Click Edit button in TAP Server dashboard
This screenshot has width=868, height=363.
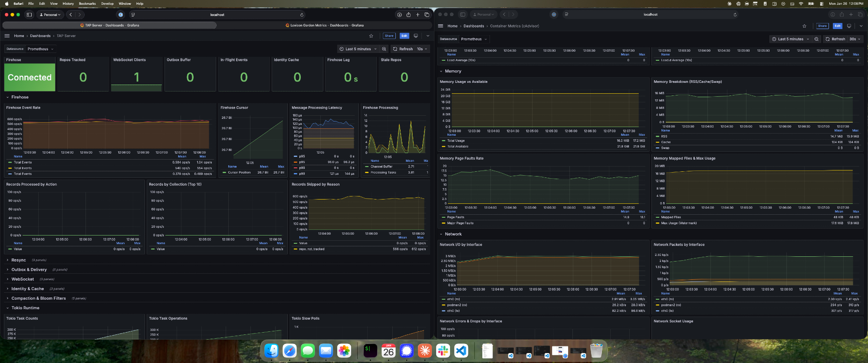pos(404,36)
